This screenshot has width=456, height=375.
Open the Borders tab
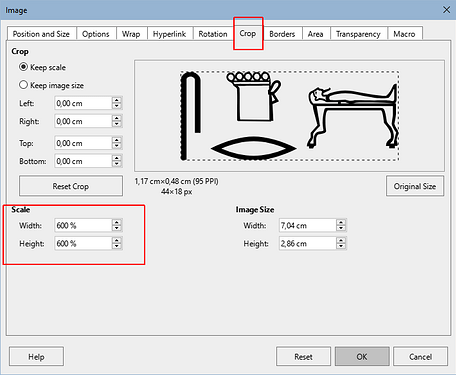click(x=282, y=34)
